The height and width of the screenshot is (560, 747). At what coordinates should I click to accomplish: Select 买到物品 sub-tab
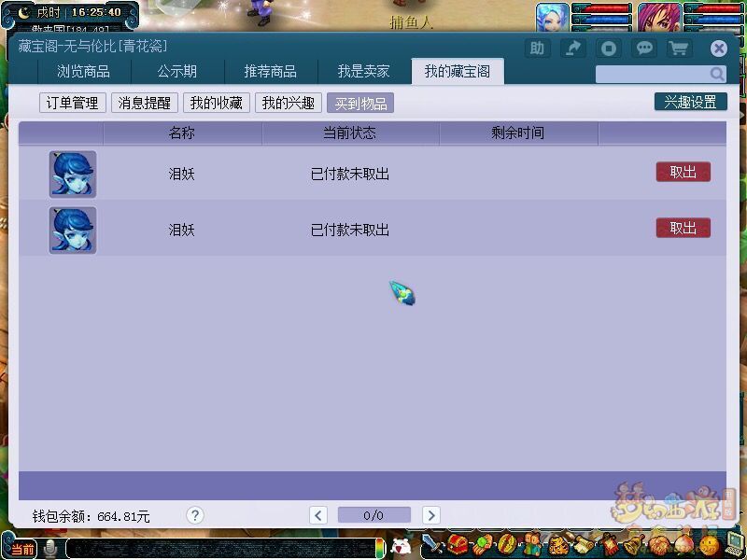360,103
